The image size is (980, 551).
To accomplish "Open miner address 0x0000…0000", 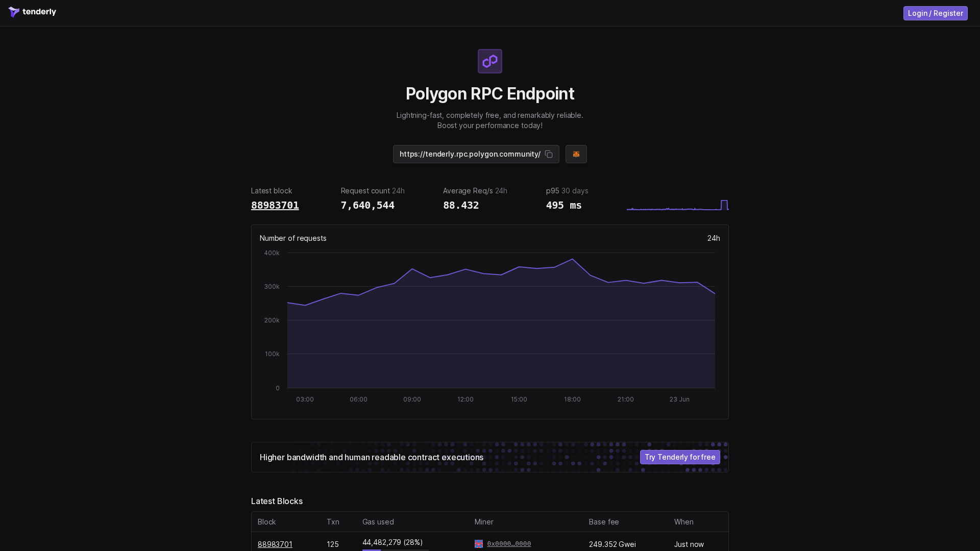I will coord(509,544).
